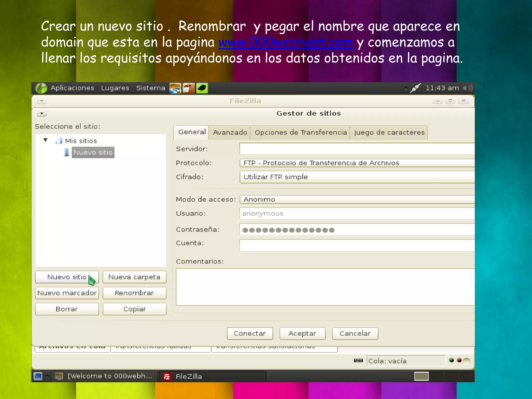This screenshot has width=532, height=399.
Task: Click the FileZilla taskbar icon
Action: click(x=167, y=376)
